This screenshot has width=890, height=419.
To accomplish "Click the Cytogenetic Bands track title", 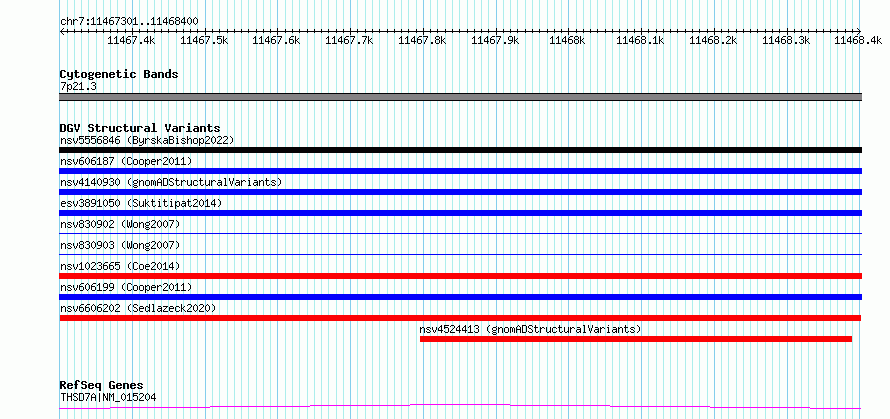I will pyautogui.click(x=119, y=74).
